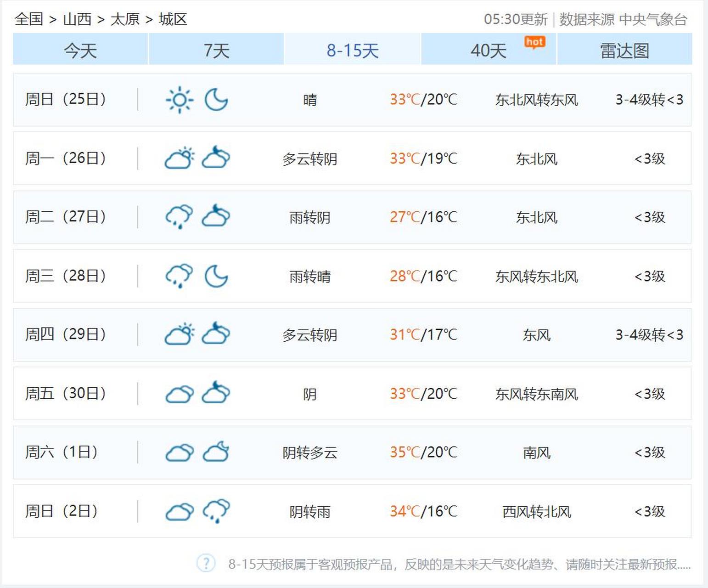Image resolution: width=708 pixels, height=588 pixels.
Task: Click the cloudy sun icon for Thursday (29日)
Action: (180, 334)
